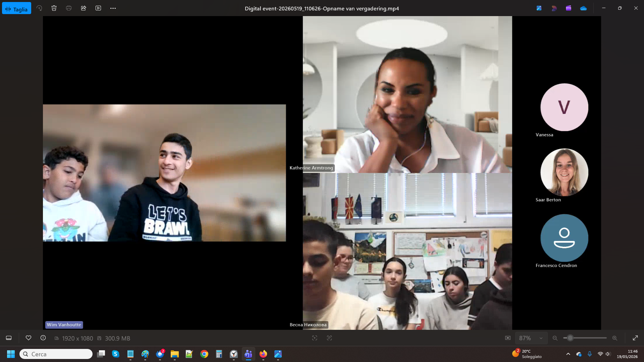Show file info with the info icon

pos(43,338)
